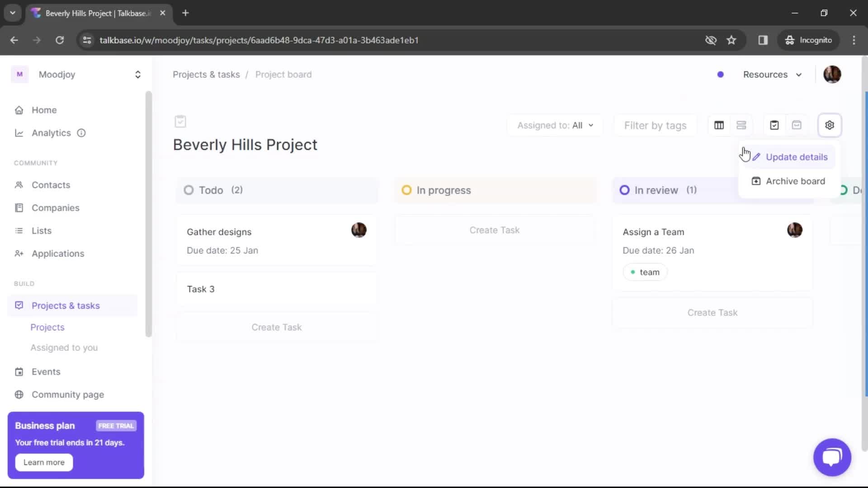This screenshot has width=868, height=488.
Task: Toggle blue status indicator dot
Action: tap(720, 74)
